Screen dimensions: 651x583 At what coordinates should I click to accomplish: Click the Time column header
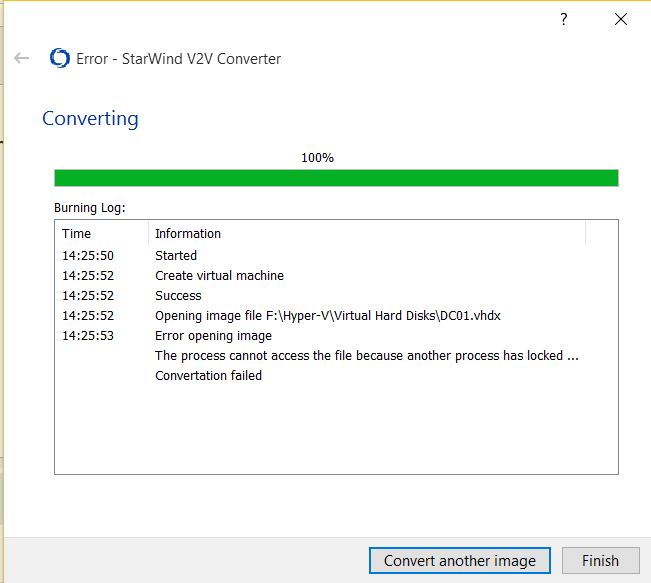[101, 233]
